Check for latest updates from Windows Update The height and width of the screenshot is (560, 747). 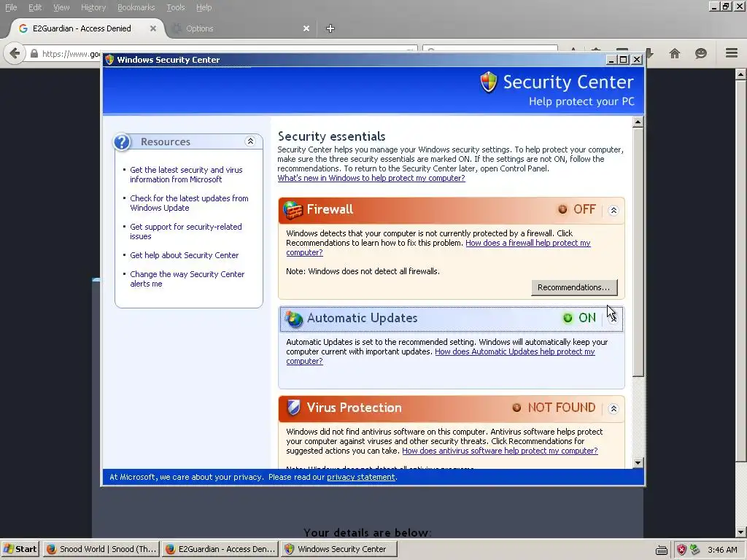coord(189,203)
